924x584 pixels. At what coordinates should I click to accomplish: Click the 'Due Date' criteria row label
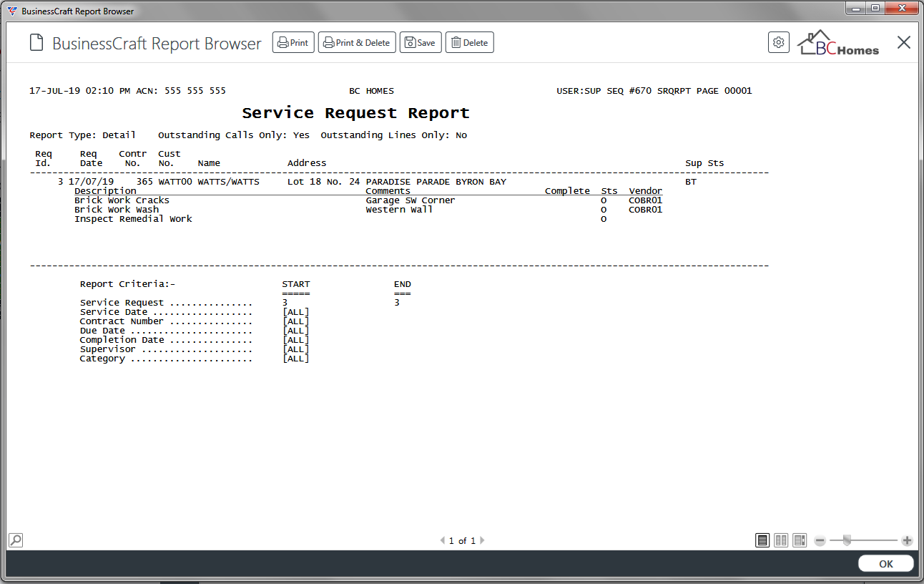(102, 331)
